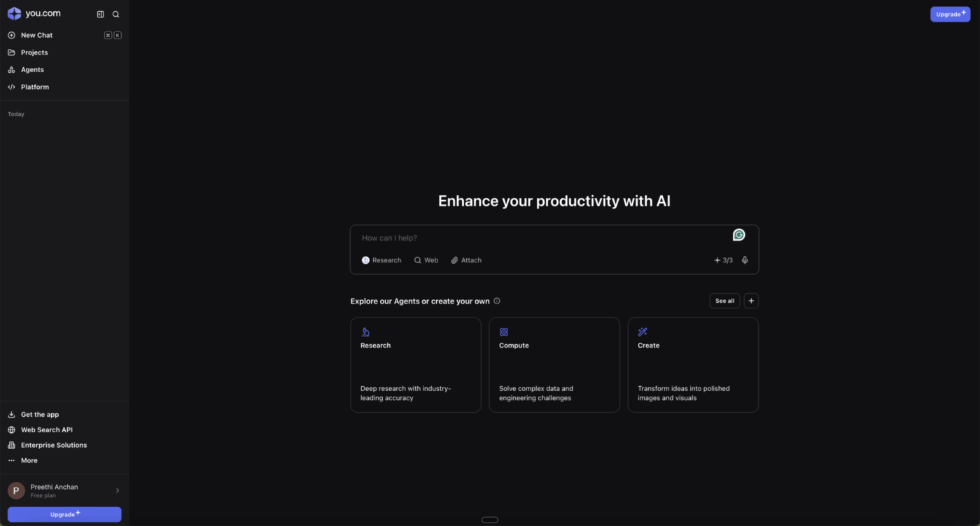Start a New Chat
This screenshot has height=526, width=980.
pyautogui.click(x=36, y=35)
